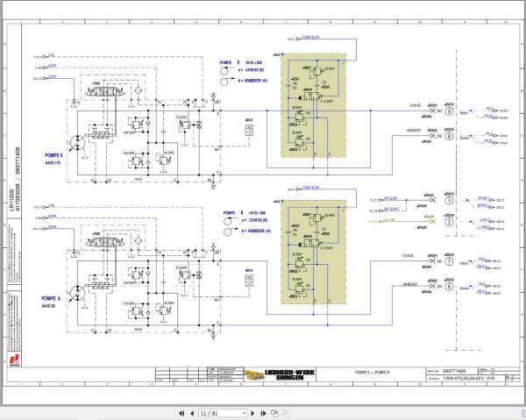Image resolution: width=526 pixels, height=420 pixels.
Task: Click the 'a = LEVAGE (B)' legend for POMPE 5
Action: point(251,70)
